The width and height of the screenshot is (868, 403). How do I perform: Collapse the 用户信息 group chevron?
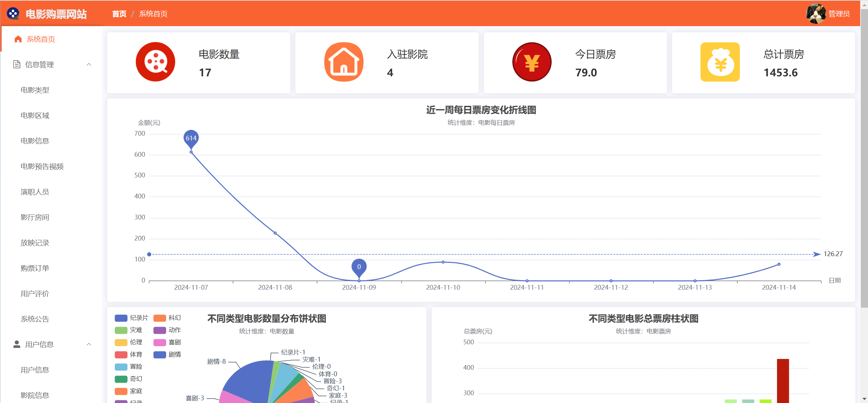pos(89,344)
